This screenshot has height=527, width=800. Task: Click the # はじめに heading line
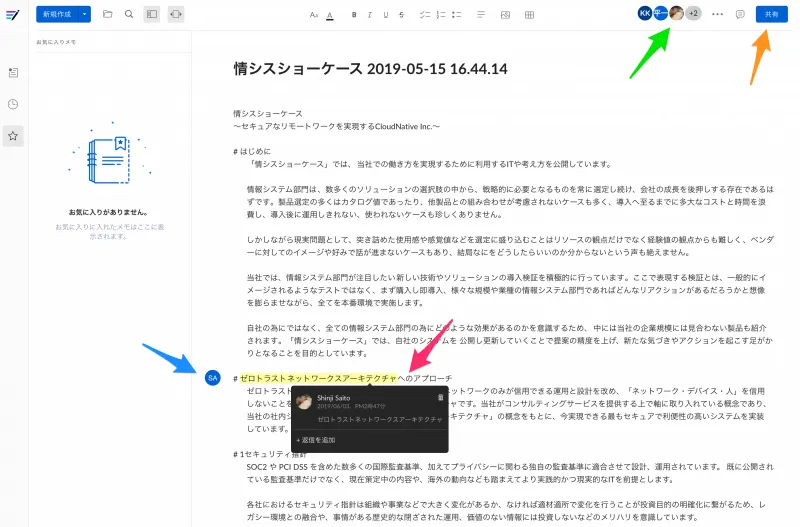252,152
